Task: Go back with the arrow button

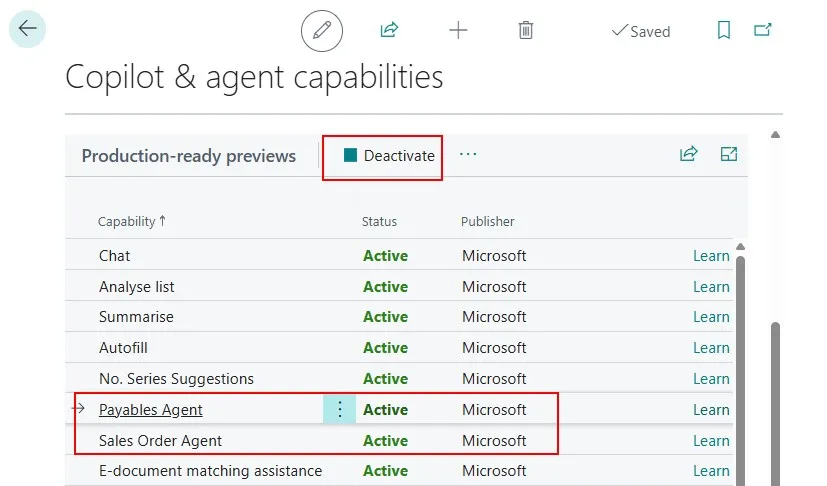Action: (27, 29)
